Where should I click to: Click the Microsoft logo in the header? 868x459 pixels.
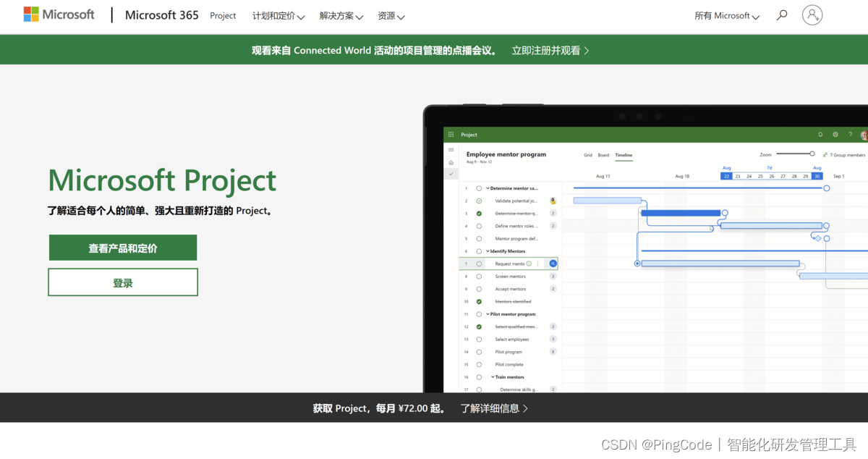(59, 14)
